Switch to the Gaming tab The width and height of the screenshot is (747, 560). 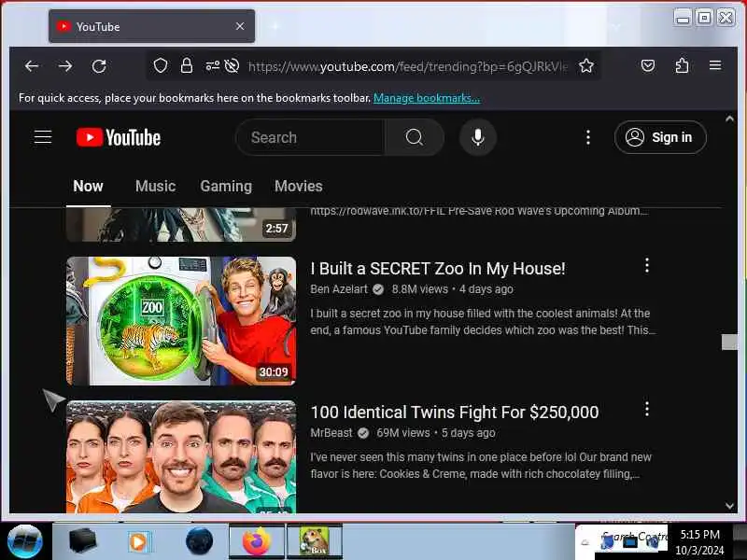click(x=226, y=186)
